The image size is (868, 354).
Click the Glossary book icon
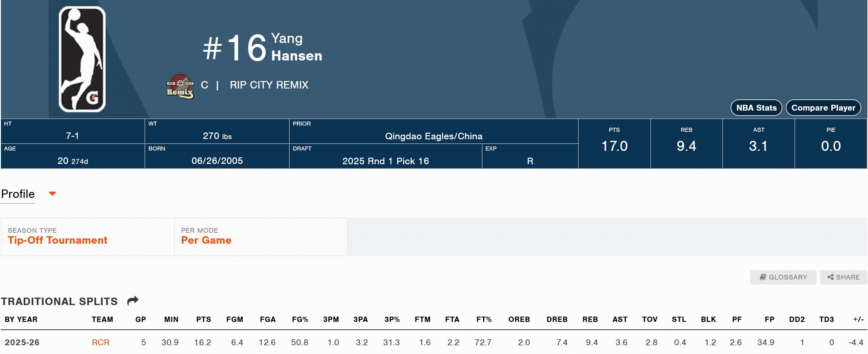(763, 277)
